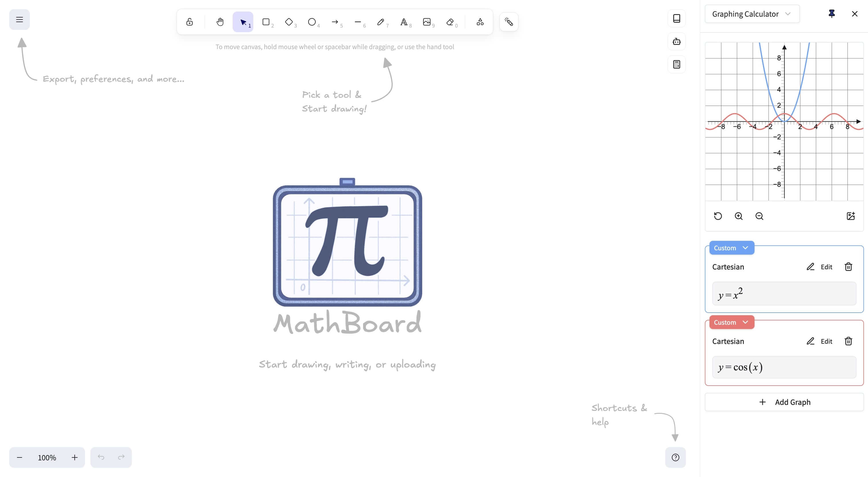Select the Rectangle shape tool
This screenshot has height=477, width=868.
click(266, 22)
